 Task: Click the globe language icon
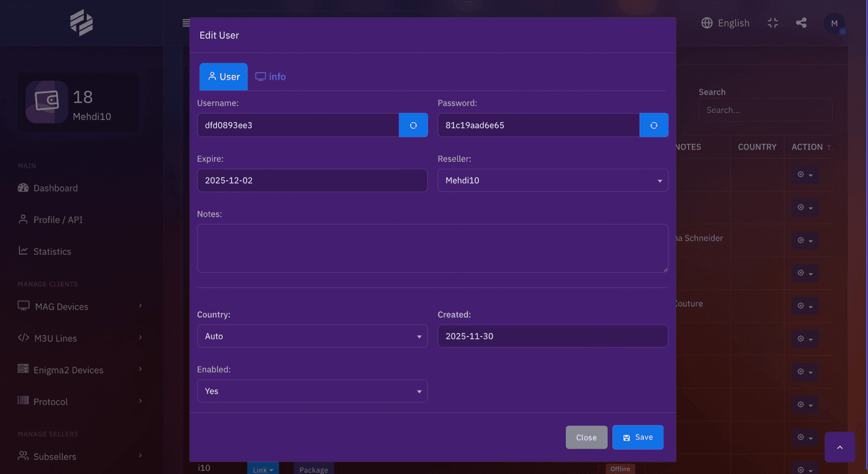(x=707, y=23)
